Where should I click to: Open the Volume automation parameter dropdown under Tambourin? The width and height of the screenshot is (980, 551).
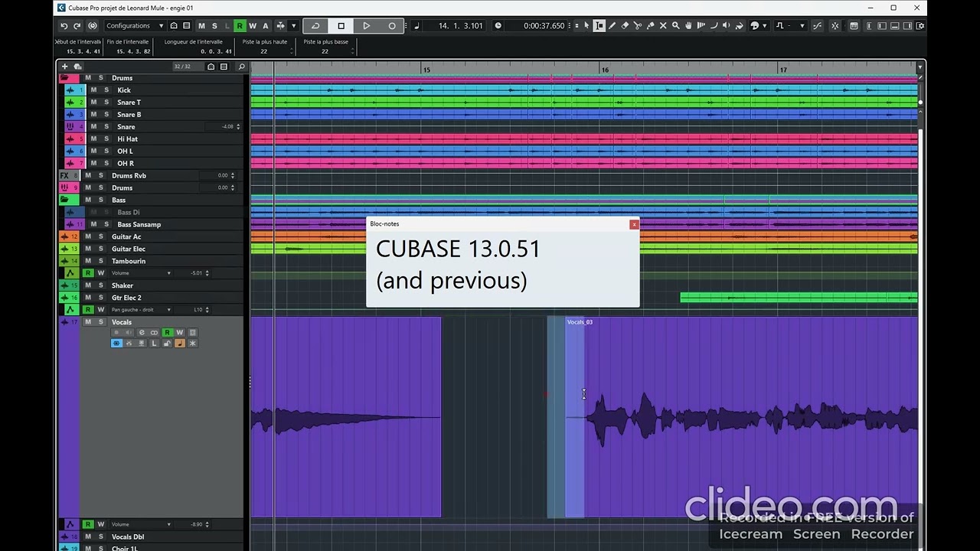(141, 273)
